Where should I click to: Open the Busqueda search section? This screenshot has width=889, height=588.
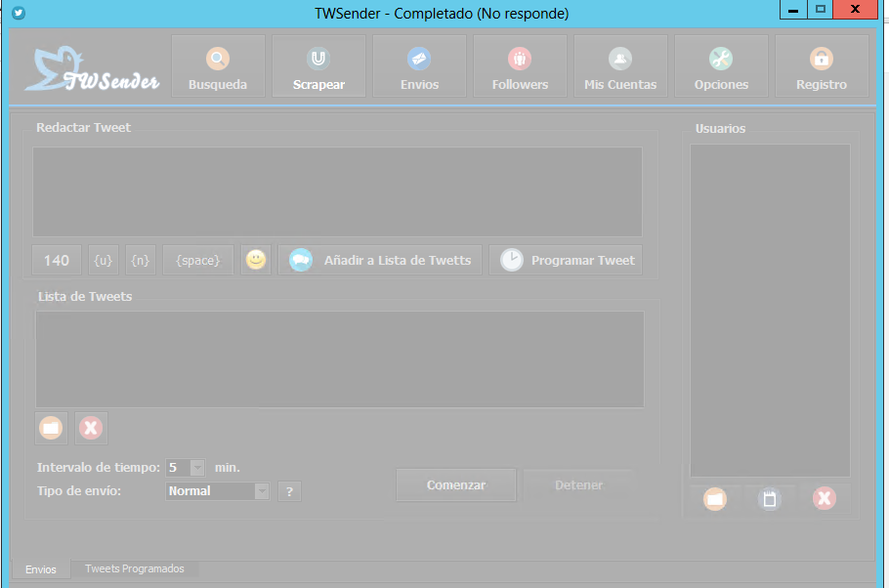click(x=218, y=65)
